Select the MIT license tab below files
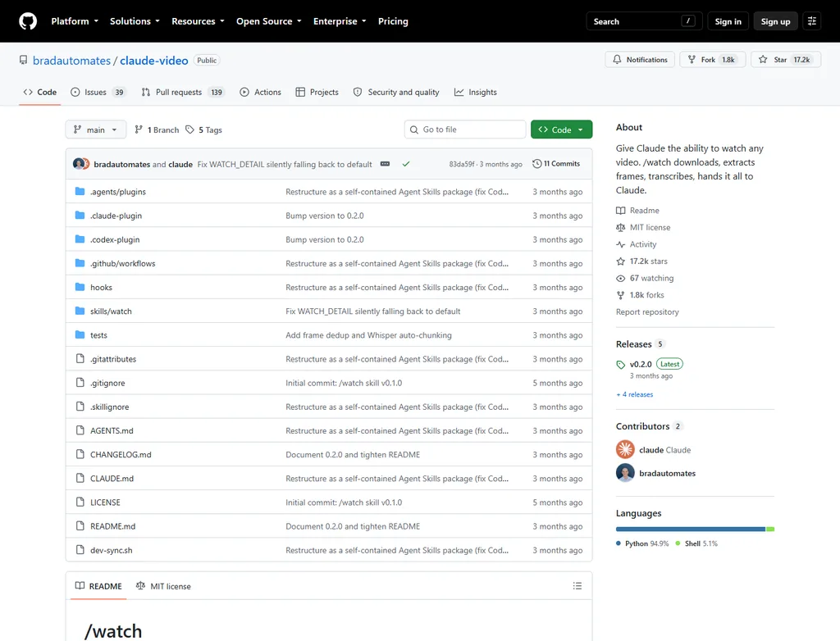The width and height of the screenshot is (840, 641). 163,586
